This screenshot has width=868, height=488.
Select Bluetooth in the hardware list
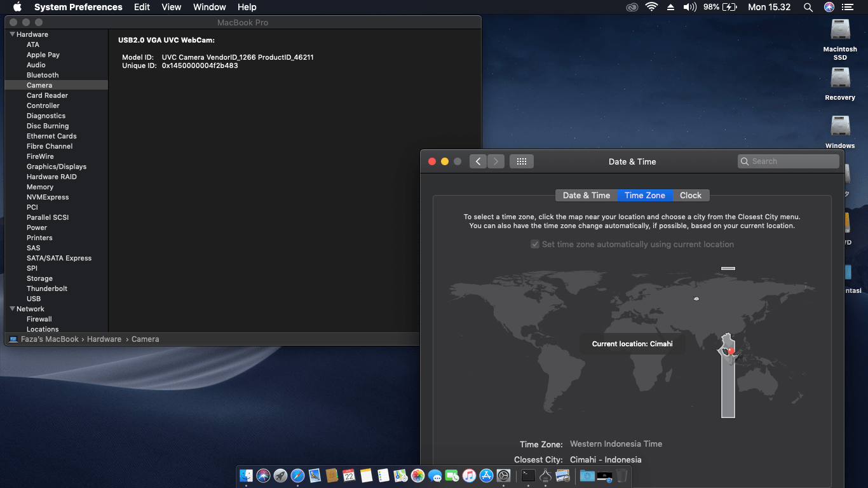click(x=43, y=75)
